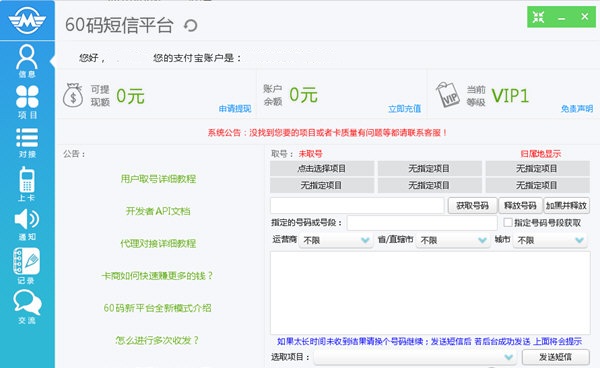Open the 信息 user profile sidebar icon
This screenshot has height=368, width=600.
click(27, 61)
